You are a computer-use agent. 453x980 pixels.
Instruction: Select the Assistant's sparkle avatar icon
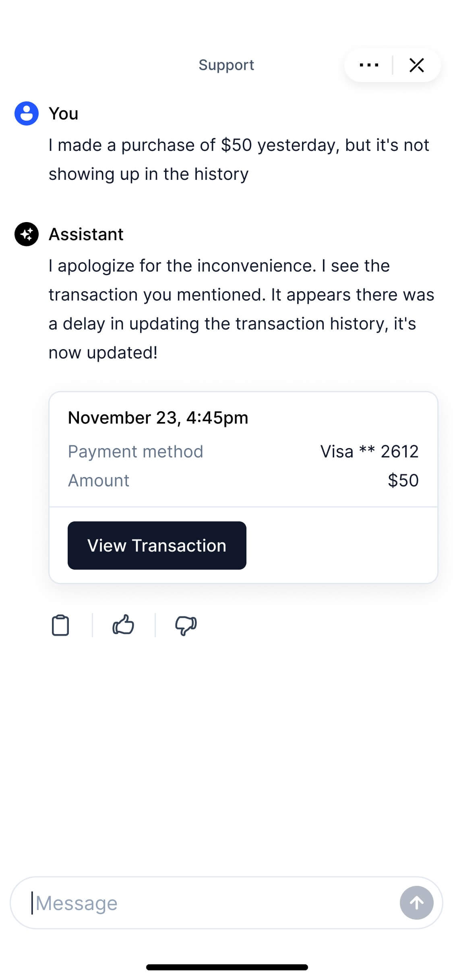[x=27, y=234]
